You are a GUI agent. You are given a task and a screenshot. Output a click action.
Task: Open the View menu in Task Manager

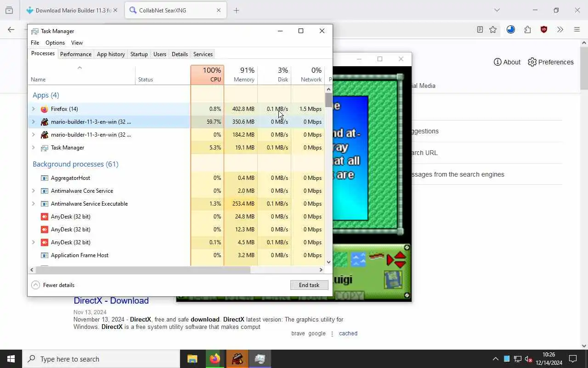click(x=77, y=43)
